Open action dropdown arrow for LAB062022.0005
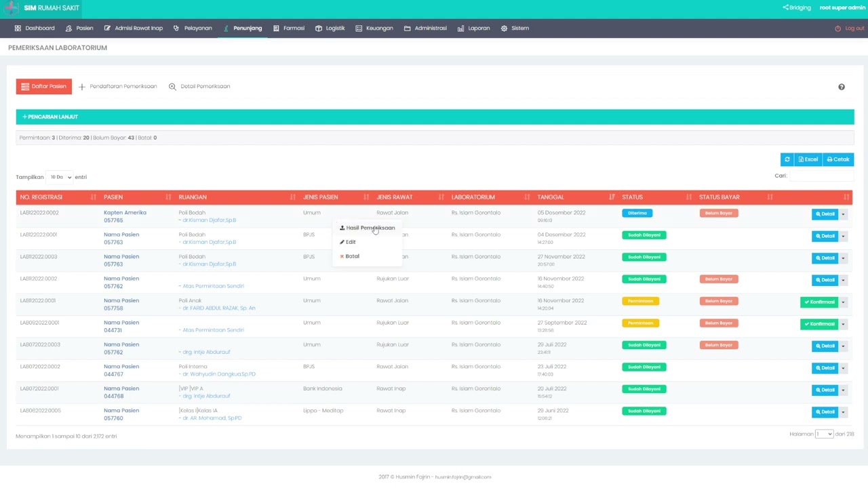Screen dimensions: 868x488 [x=843, y=412]
